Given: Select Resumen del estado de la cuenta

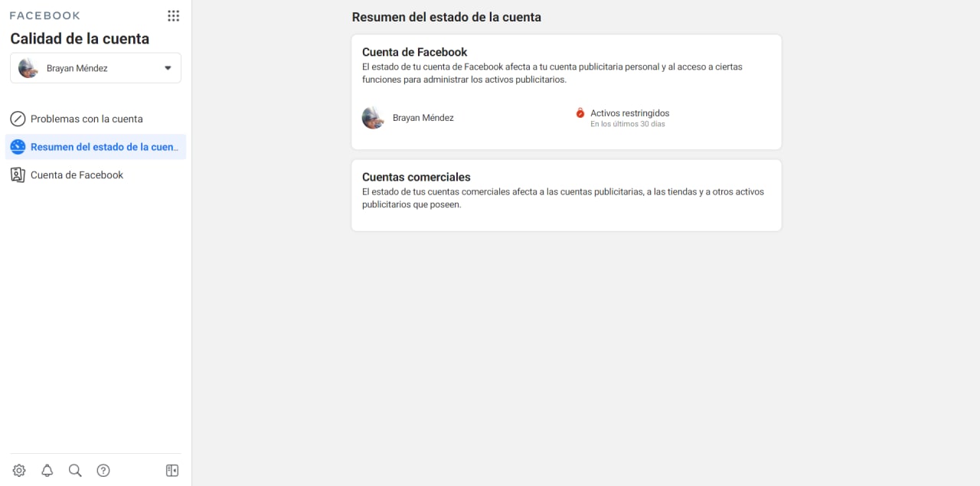Looking at the screenshot, I should pyautogui.click(x=96, y=147).
